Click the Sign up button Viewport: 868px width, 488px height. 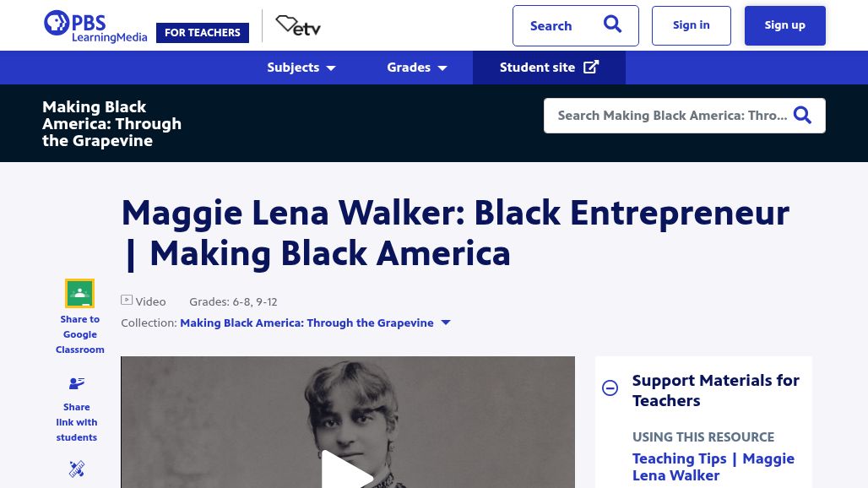coord(785,25)
